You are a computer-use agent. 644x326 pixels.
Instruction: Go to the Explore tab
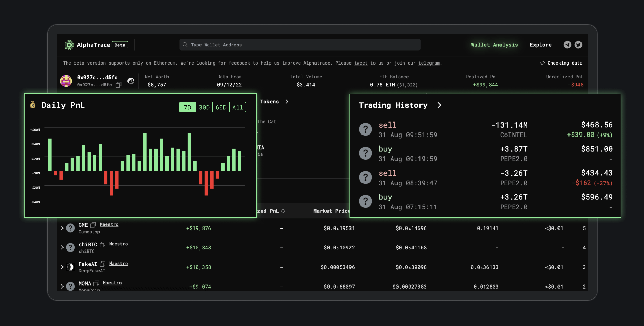[540, 45]
